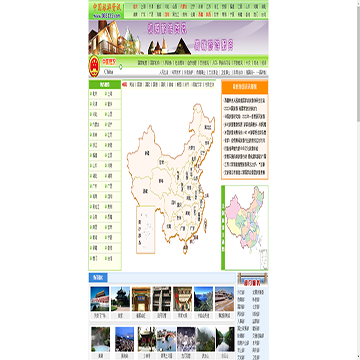Click the green header of province sidebar
360x360 pixels.
[105, 84]
